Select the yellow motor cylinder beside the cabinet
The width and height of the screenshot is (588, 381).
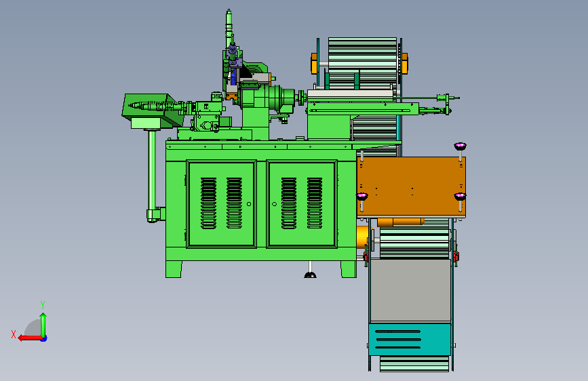pyautogui.click(x=362, y=236)
